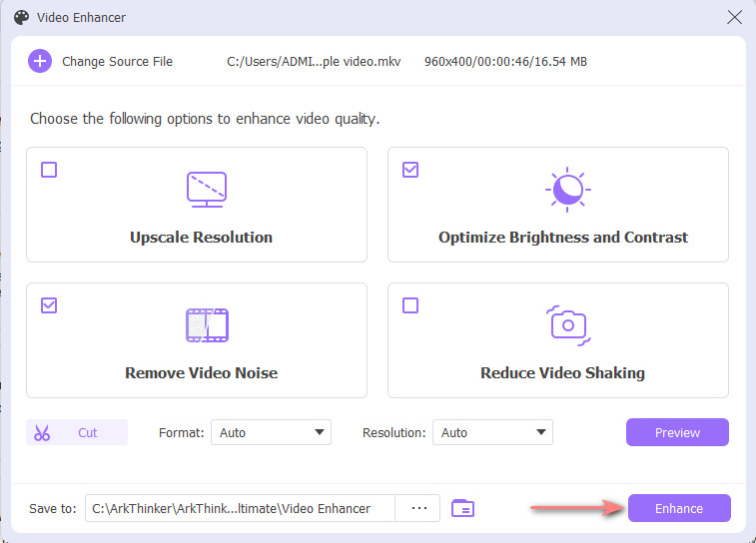
Task: Select the Upscale Resolution label
Action: (x=201, y=237)
